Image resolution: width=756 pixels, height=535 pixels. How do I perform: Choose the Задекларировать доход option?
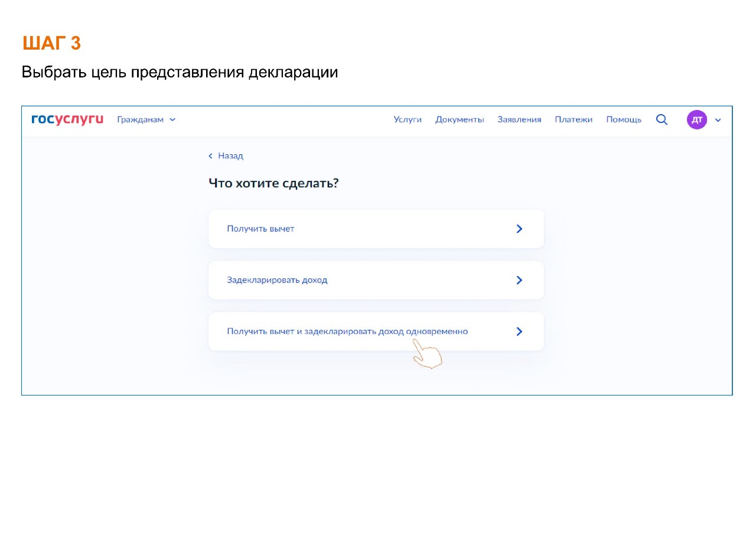point(277,280)
